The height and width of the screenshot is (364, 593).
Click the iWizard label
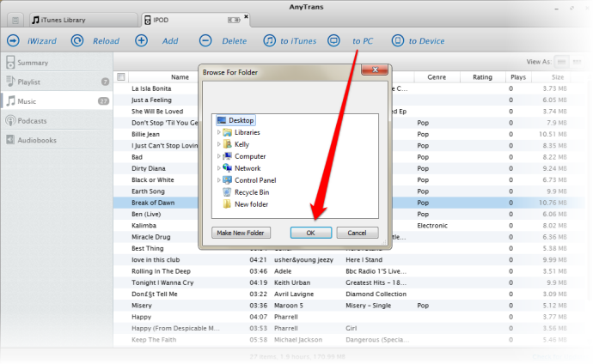[x=41, y=41]
